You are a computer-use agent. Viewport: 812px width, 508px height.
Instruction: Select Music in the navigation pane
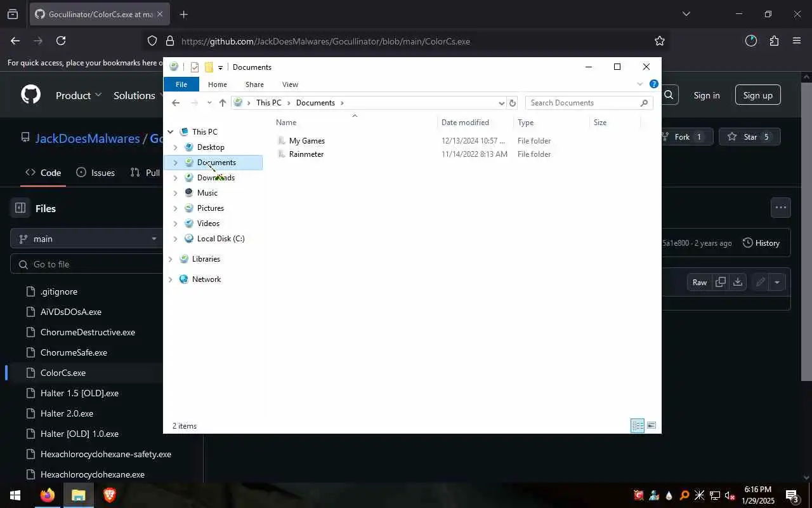207,193
